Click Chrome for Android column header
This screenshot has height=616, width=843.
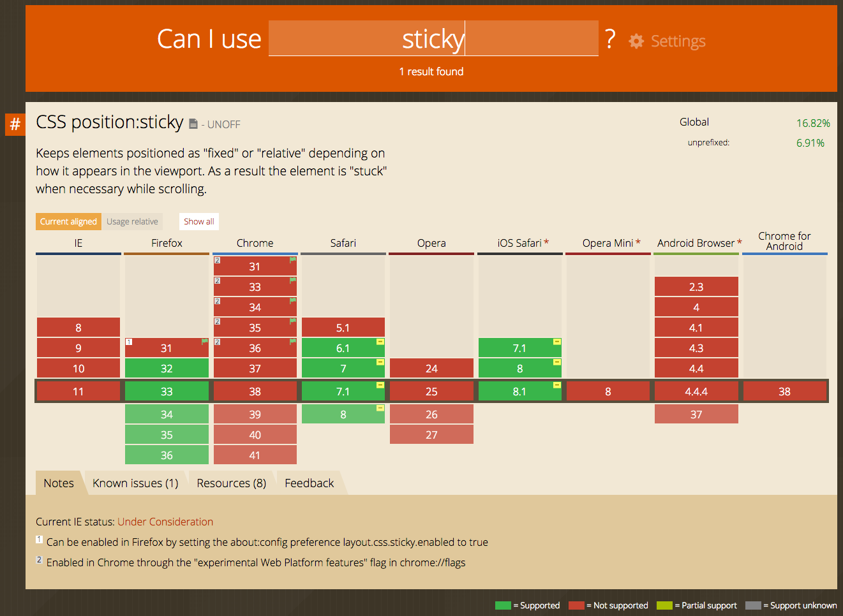[785, 241]
